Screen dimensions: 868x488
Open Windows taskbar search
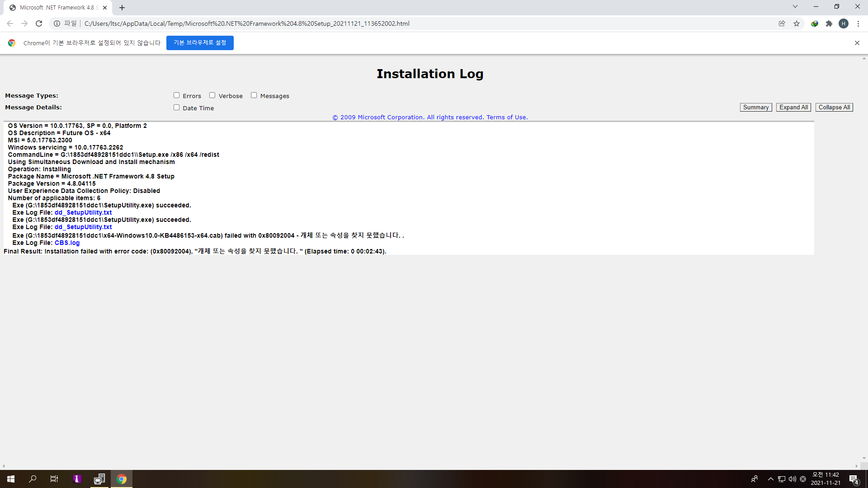33,479
